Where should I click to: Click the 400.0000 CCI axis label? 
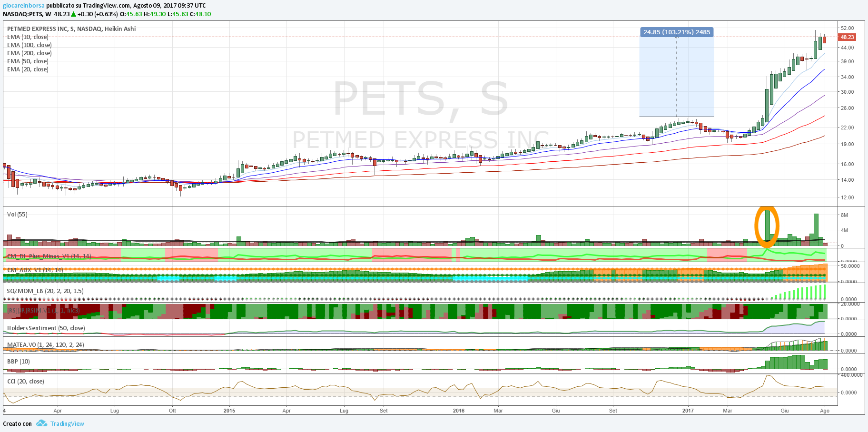851,375
